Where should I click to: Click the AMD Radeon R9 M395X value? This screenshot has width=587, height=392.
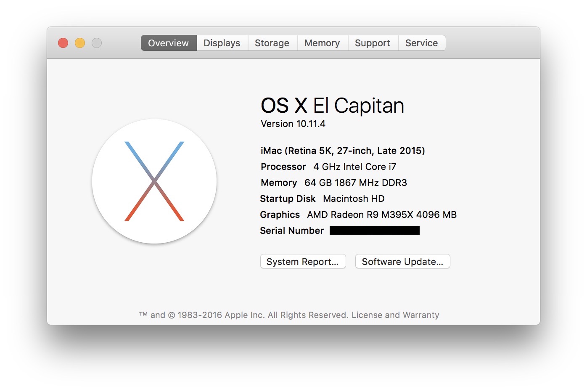(382, 215)
